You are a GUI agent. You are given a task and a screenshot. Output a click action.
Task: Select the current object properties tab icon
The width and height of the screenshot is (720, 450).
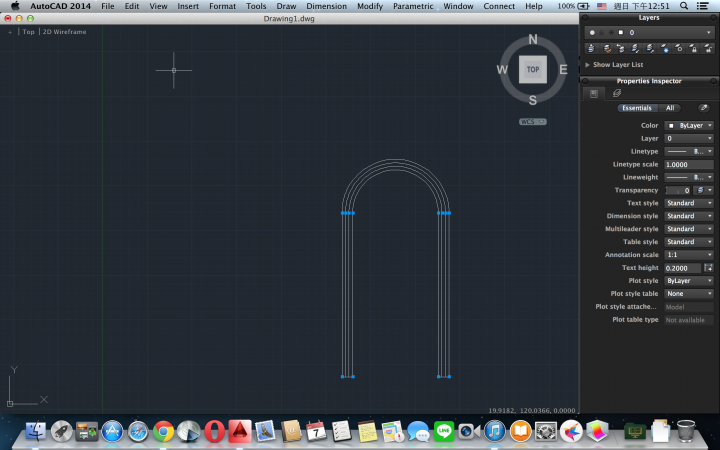tap(594, 94)
